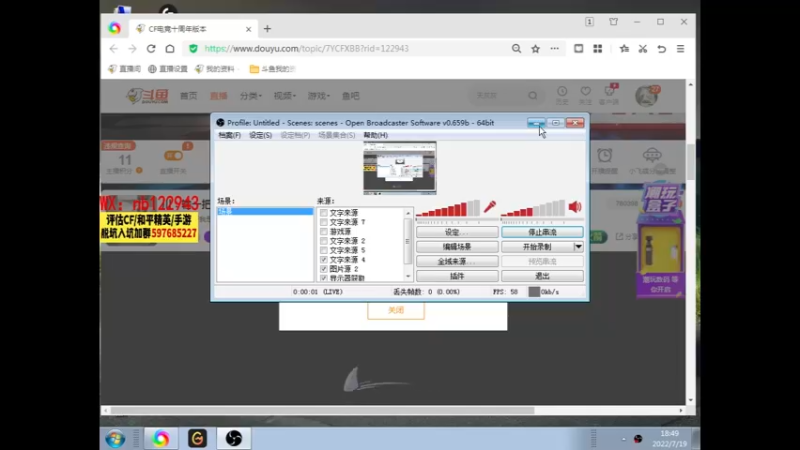The width and height of the screenshot is (800, 450).
Task: Click 停止串流 to stop streaming
Action: pyautogui.click(x=542, y=232)
